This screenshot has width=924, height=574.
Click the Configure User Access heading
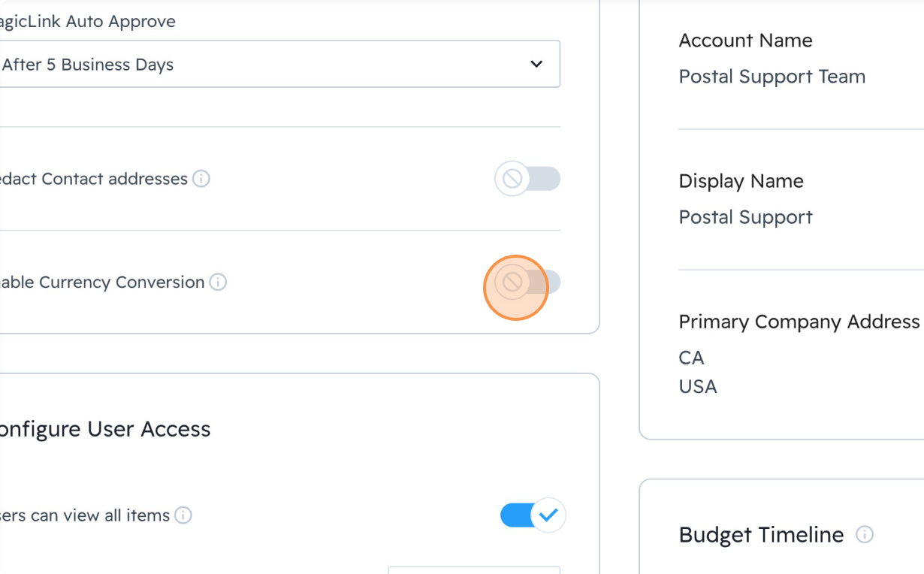point(104,429)
